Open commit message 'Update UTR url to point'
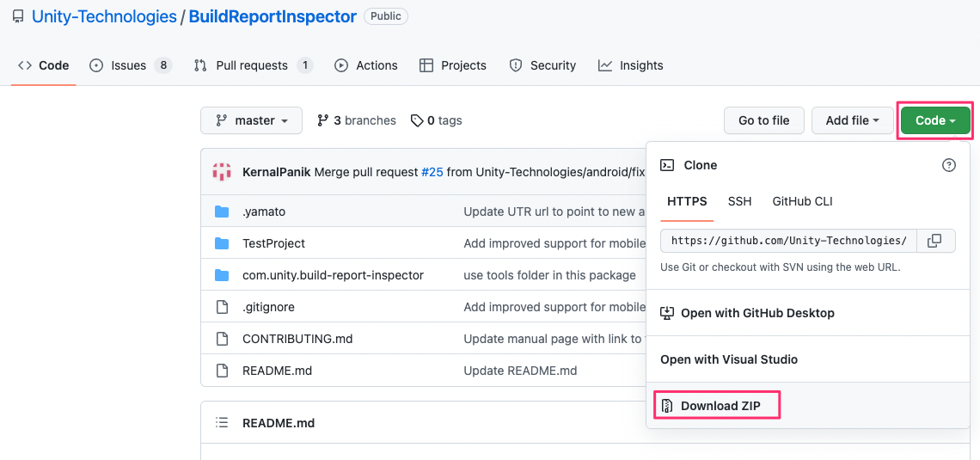This screenshot has width=980, height=460. (x=554, y=212)
